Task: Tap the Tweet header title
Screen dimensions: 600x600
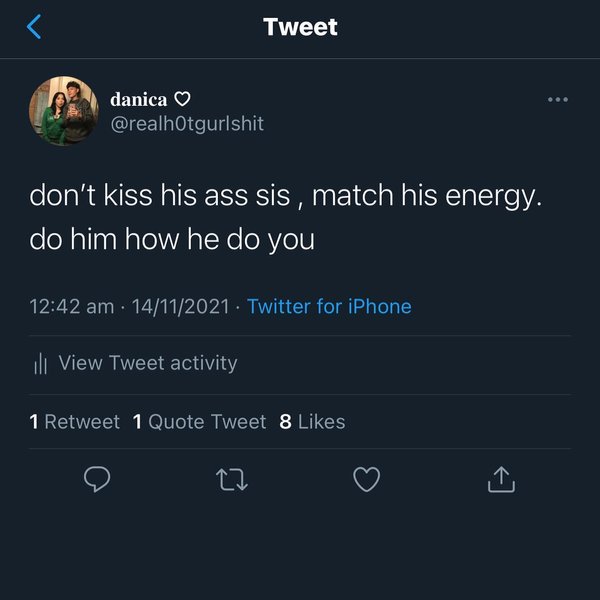Action: [x=300, y=27]
